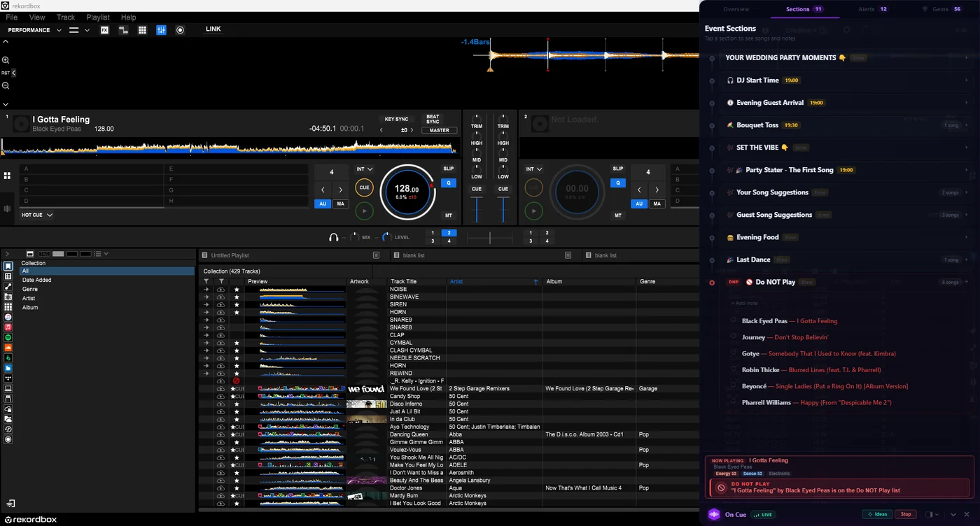
Task: Open the HOT CUE pad mode dropdown
Action: pos(37,215)
